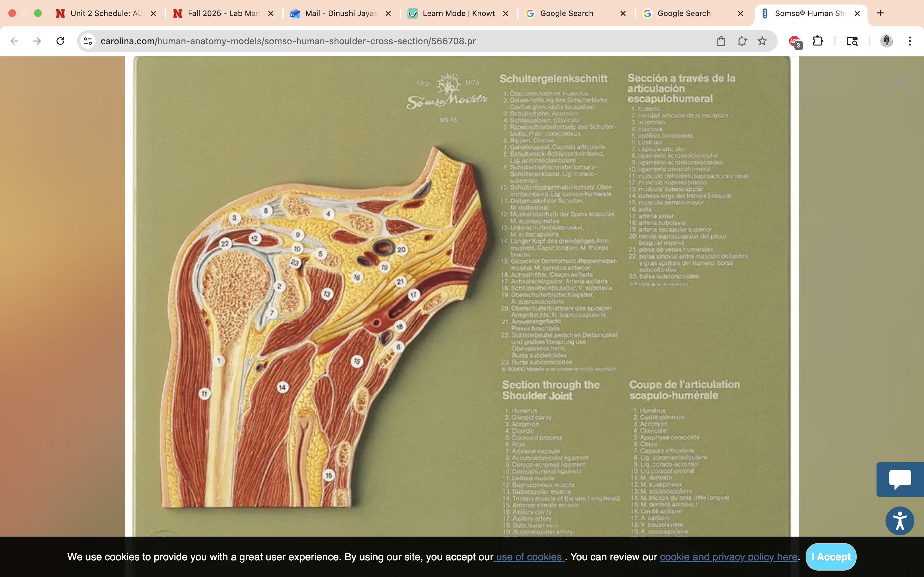Switch to Unit 2 Schedule tab
Image resolution: width=924 pixels, height=577 pixels.
click(x=106, y=13)
